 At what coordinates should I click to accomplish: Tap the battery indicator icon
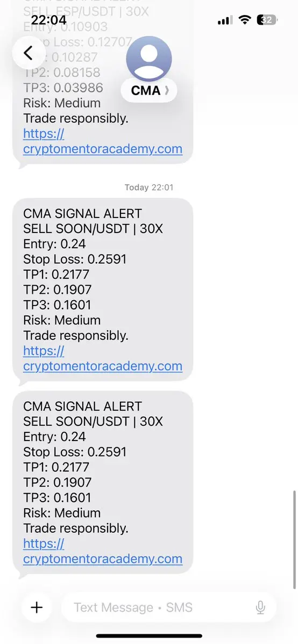point(267,20)
